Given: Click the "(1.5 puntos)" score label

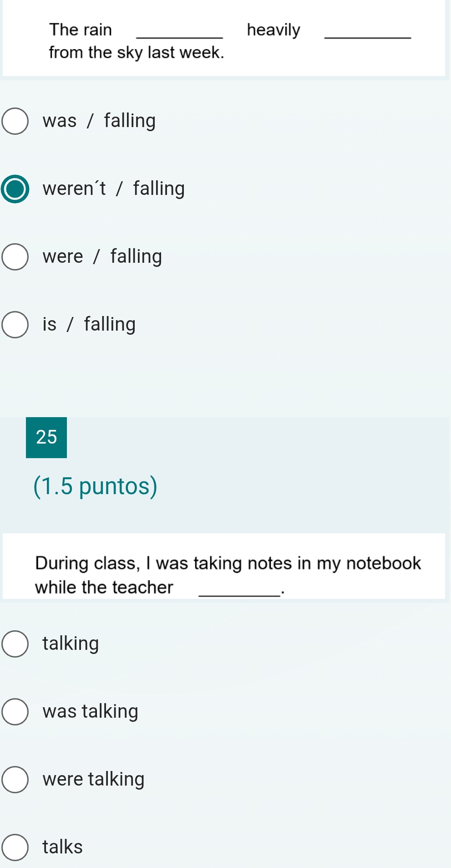Looking at the screenshot, I should [x=96, y=486].
